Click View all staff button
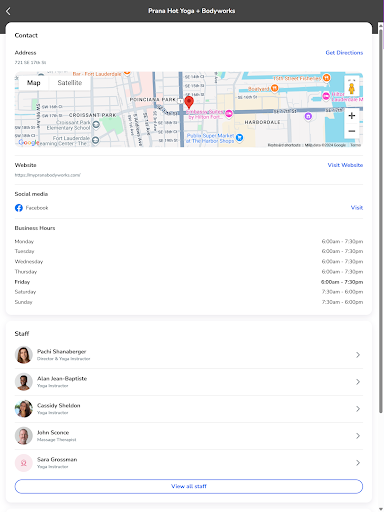This screenshot has height=512, width=384. (189, 486)
